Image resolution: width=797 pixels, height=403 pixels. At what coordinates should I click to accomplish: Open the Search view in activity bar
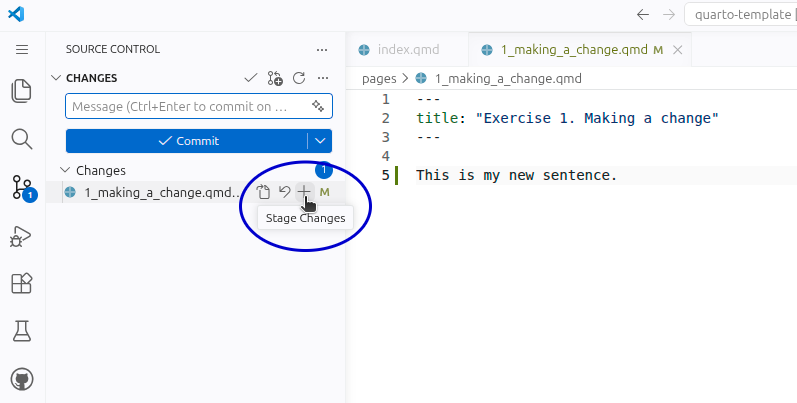point(22,139)
